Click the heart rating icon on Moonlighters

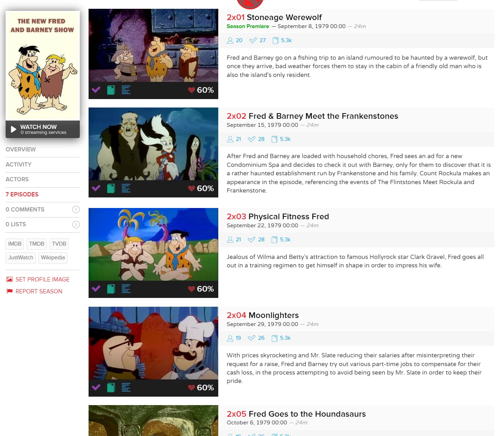click(x=192, y=388)
